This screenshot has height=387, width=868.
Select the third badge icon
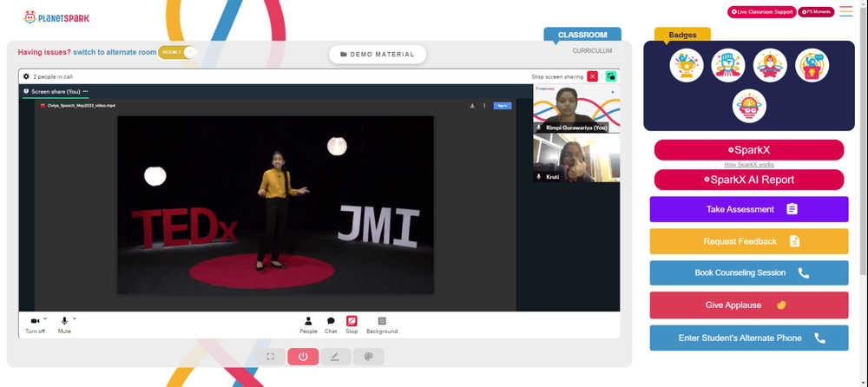coord(770,65)
